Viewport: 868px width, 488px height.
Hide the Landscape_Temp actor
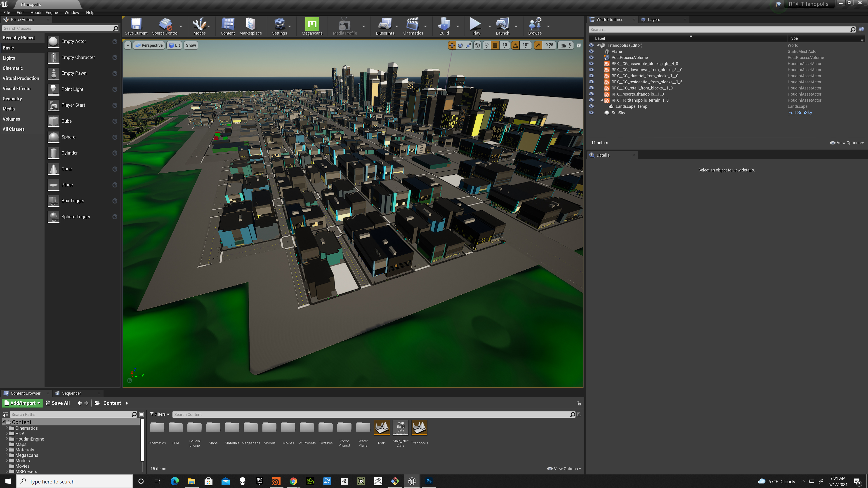point(591,106)
